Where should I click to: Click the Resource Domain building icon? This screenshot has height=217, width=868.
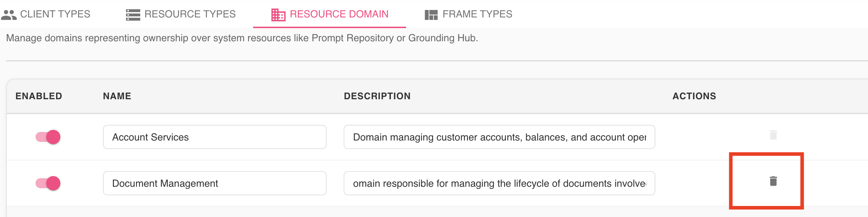pos(278,15)
